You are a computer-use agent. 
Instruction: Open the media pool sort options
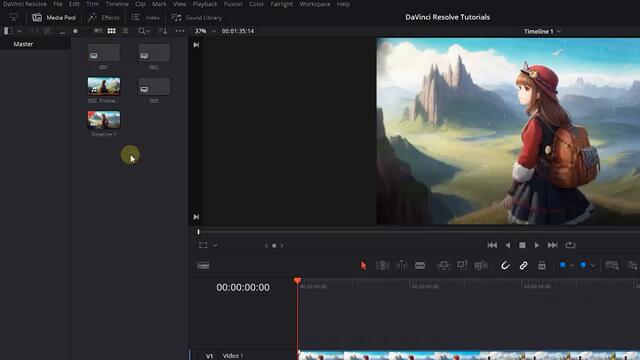[x=163, y=31]
